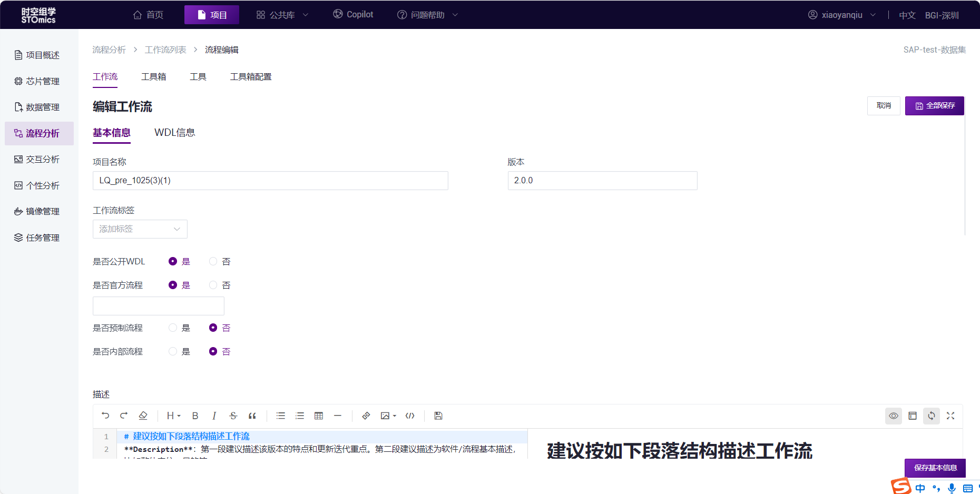This screenshot has width=980, height=494.
Task: Open the xiaoyanqiu user account menu
Action: (841, 15)
